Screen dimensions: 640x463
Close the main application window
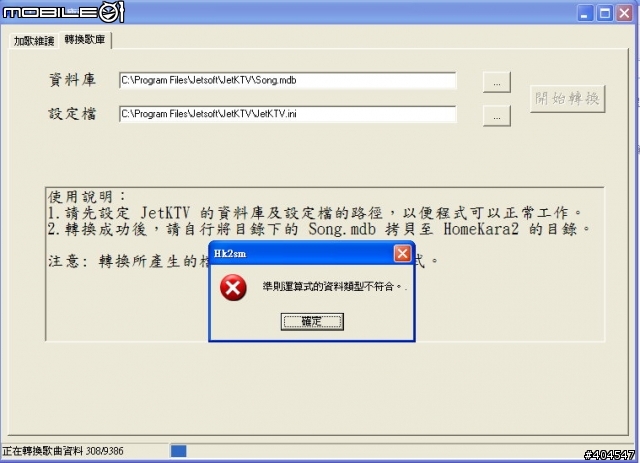pyautogui.click(x=624, y=13)
